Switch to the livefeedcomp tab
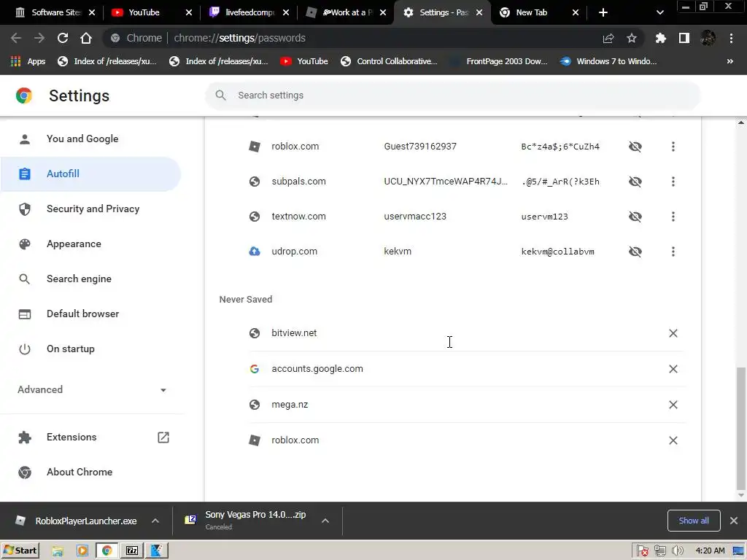 click(249, 12)
